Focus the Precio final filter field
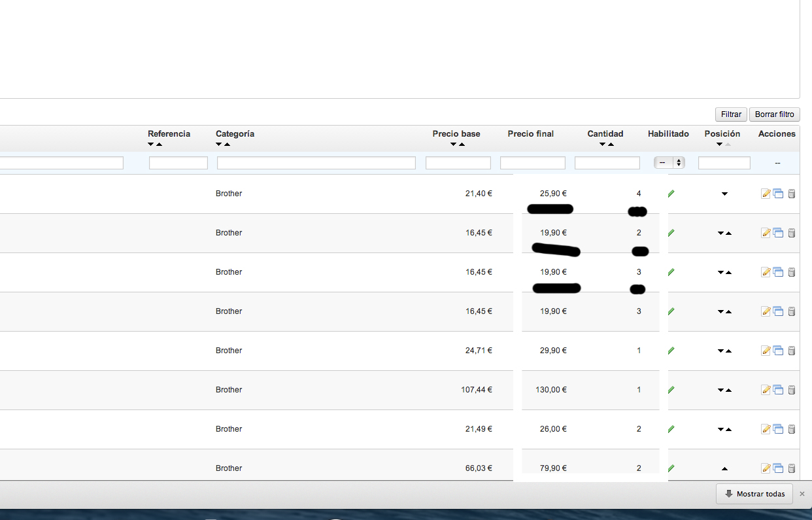812x520 pixels. [x=533, y=163]
